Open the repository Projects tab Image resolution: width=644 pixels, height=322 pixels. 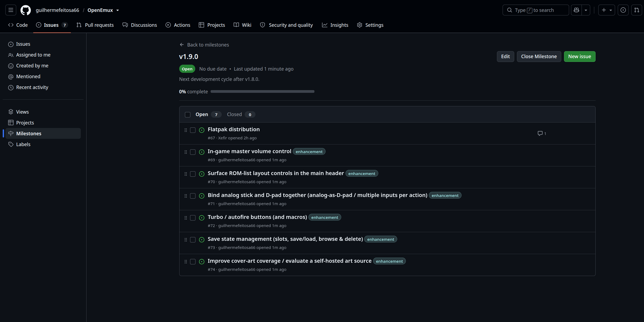[212, 25]
